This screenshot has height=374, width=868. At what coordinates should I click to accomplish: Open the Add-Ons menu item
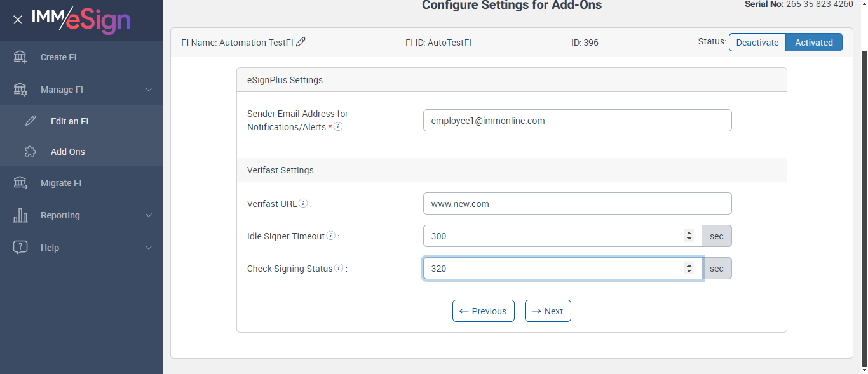[67, 152]
